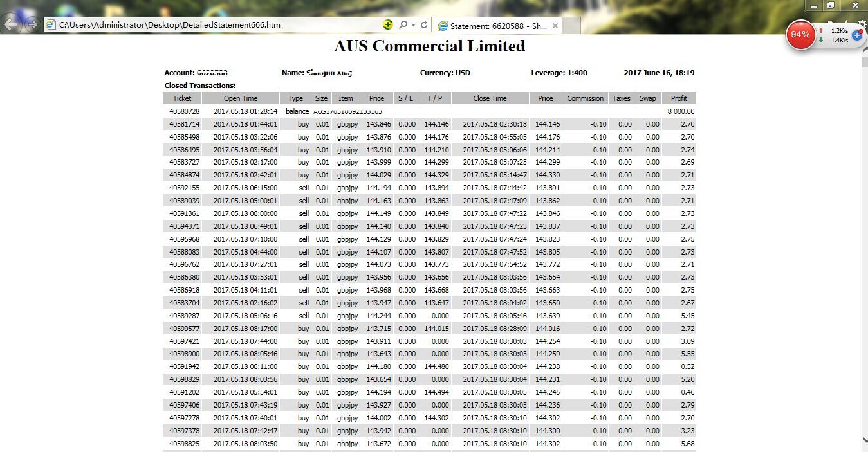Viewport: 868px width, 452px height.
Task: Click ticket number 40588083
Action: [x=185, y=252]
